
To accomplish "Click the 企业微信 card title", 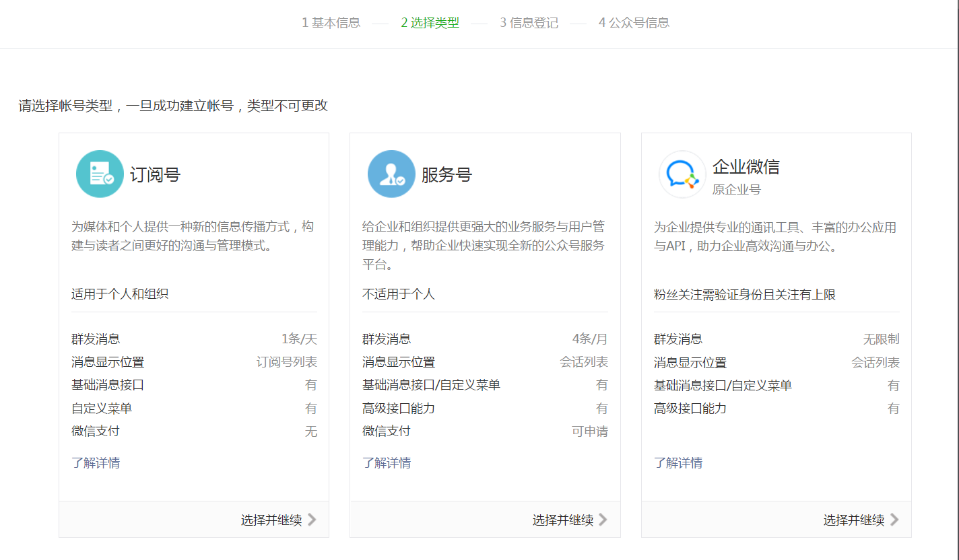I will pos(746,167).
